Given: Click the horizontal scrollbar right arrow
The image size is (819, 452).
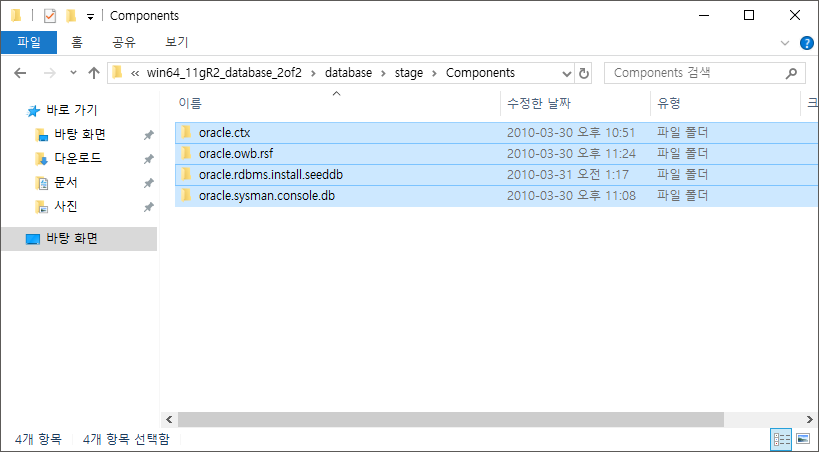Looking at the screenshot, I should point(810,419).
